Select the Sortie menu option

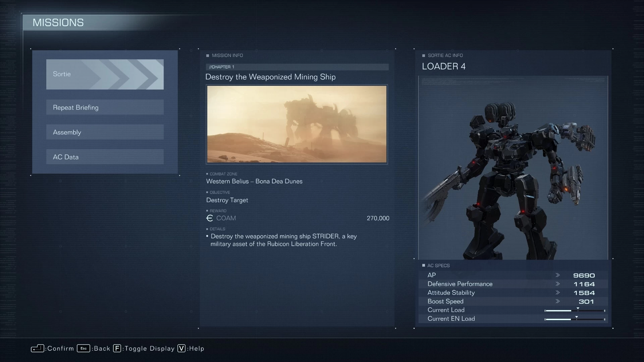coord(105,74)
